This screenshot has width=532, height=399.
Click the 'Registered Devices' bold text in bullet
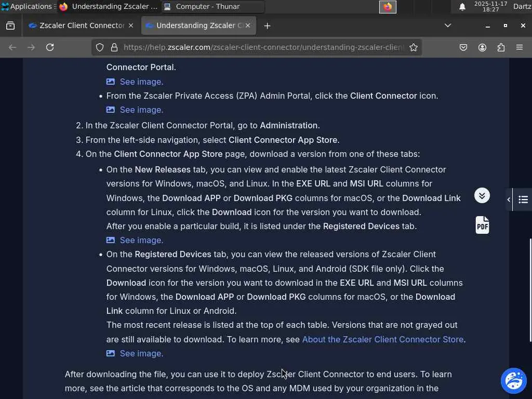[173, 255]
